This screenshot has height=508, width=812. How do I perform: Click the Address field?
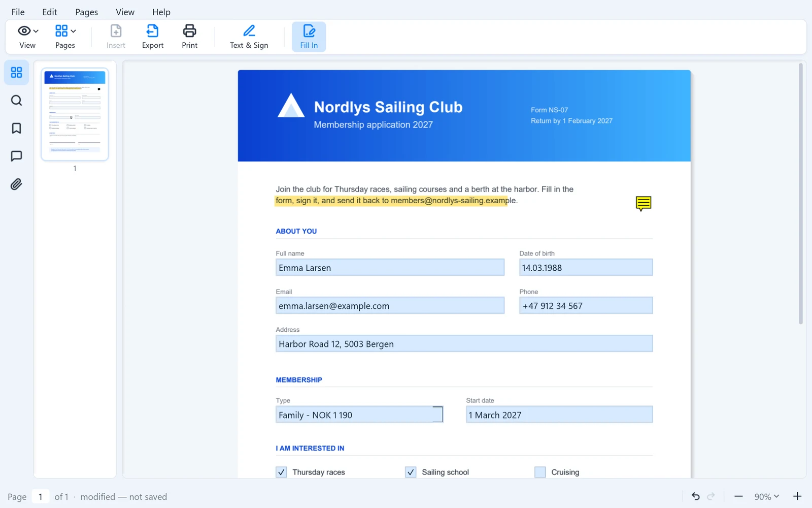[x=464, y=344]
